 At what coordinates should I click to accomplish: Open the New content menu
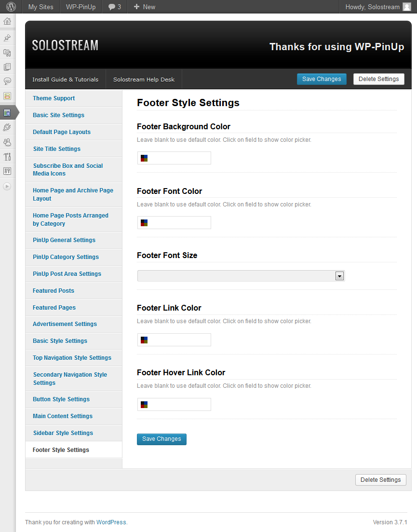pyautogui.click(x=145, y=7)
